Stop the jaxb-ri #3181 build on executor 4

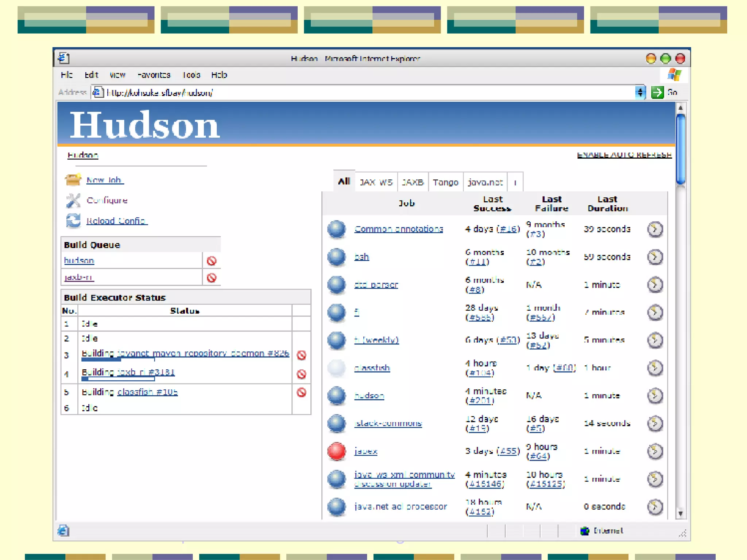tap(301, 374)
